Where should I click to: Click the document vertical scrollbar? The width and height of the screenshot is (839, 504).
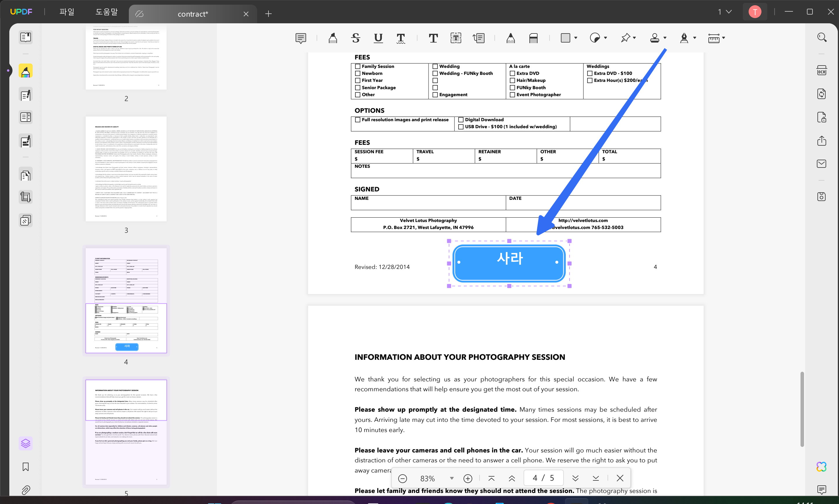[802, 409]
